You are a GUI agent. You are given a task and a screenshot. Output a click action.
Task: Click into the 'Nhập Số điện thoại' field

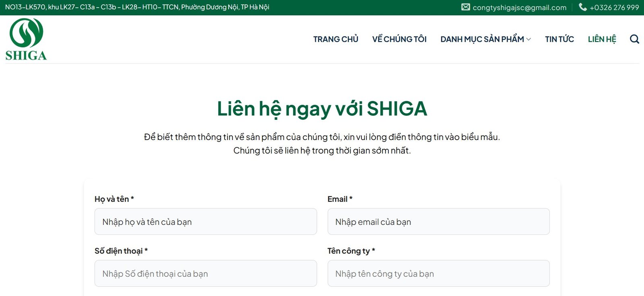(205, 273)
